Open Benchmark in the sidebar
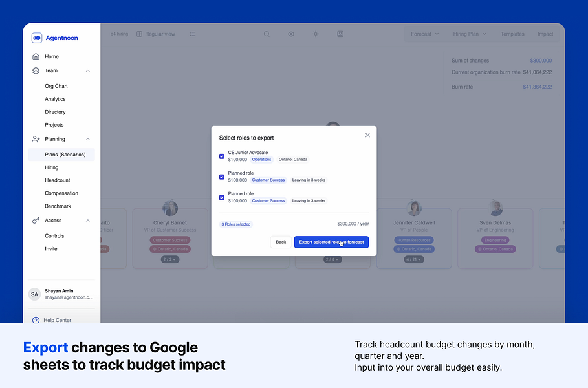The height and width of the screenshot is (388, 588). click(58, 206)
